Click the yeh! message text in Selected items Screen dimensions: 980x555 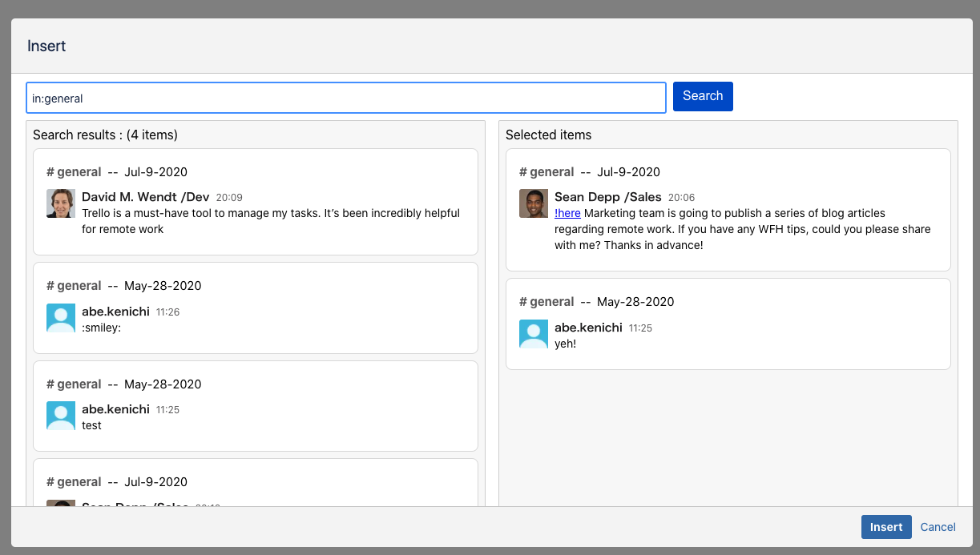(565, 344)
